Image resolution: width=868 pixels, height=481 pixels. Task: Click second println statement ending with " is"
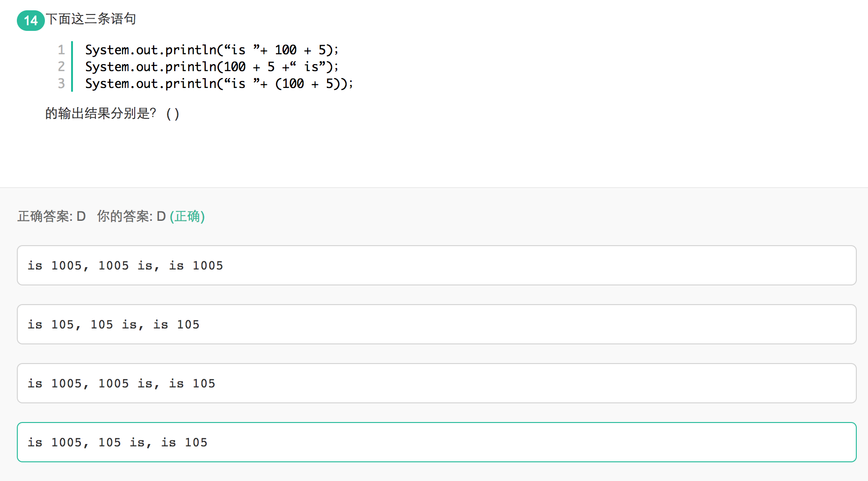pyautogui.click(x=211, y=66)
